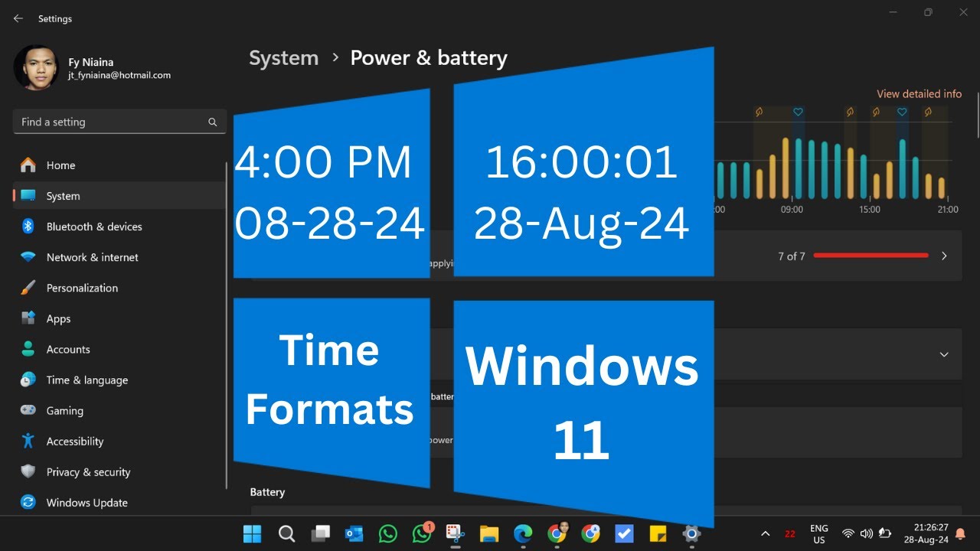Screen dimensions: 980x551
Task: Open Sticky Notes from the taskbar
Action: tap(658, 533)
